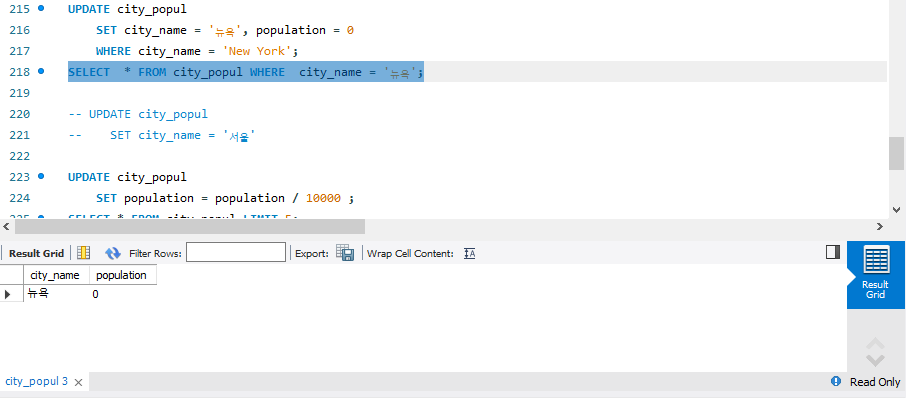Click the up chevron on the result side panel
The width and height of the screenshot is (906, 398).
[876, 343]
